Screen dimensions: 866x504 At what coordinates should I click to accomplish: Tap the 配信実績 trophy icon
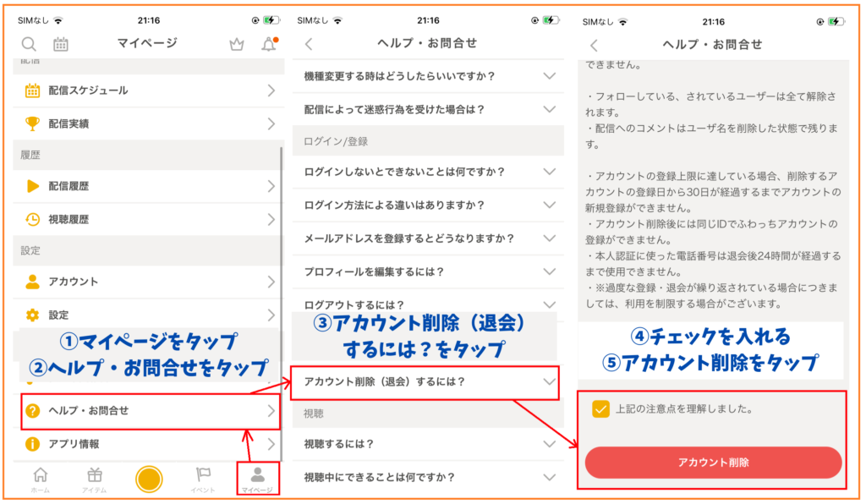(33, 123)
